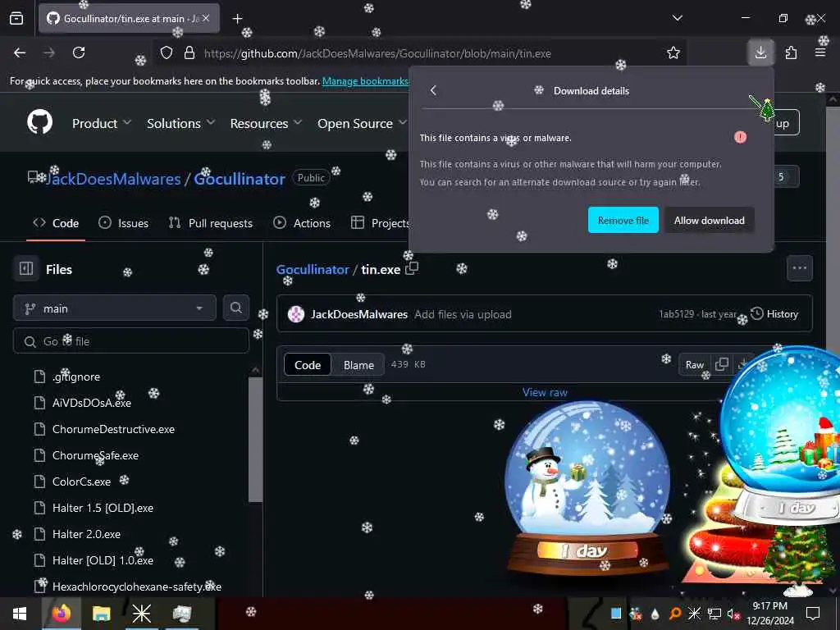
Task: Open the Manage bookmarks link
Action: (x=365, y=81)
